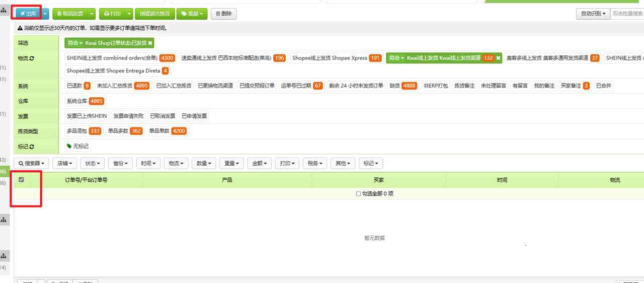Filter by 拣货备注

(464, 86)
